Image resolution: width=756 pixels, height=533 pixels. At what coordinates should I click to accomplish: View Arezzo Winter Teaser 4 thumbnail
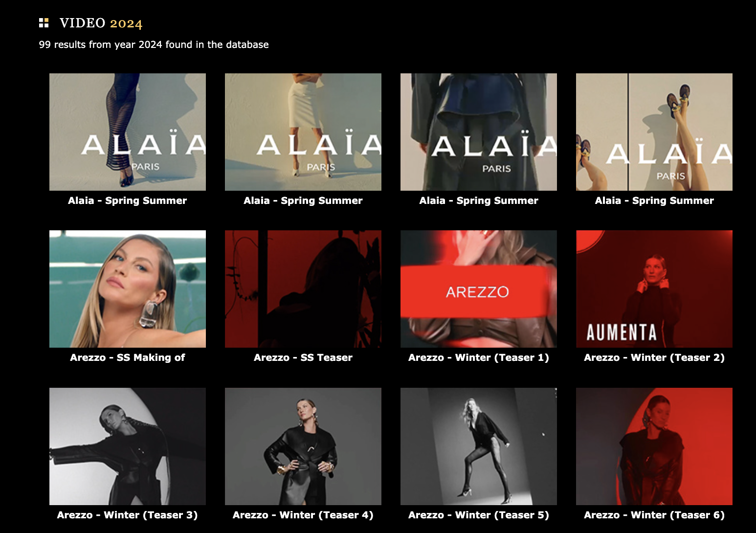coord(303,446)
